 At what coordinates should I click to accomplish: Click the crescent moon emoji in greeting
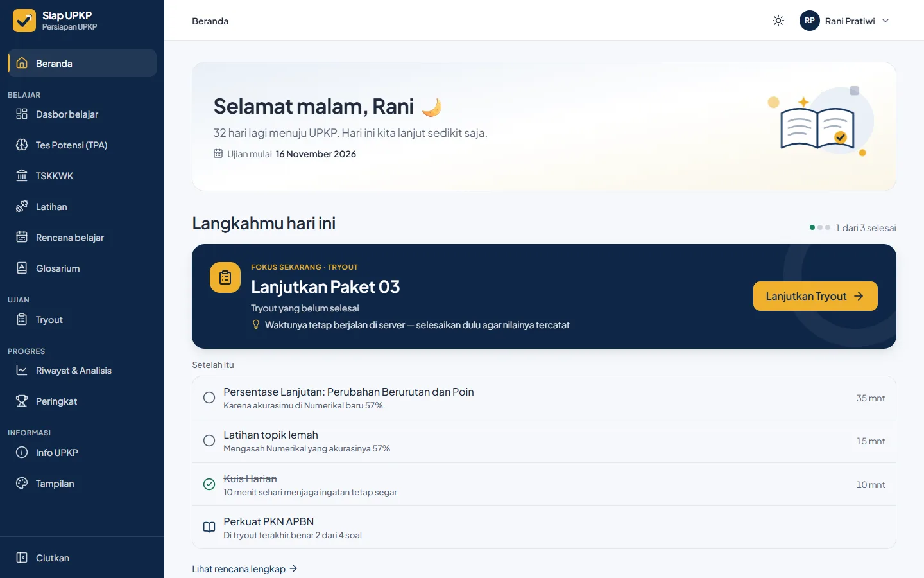coord(432,107)
